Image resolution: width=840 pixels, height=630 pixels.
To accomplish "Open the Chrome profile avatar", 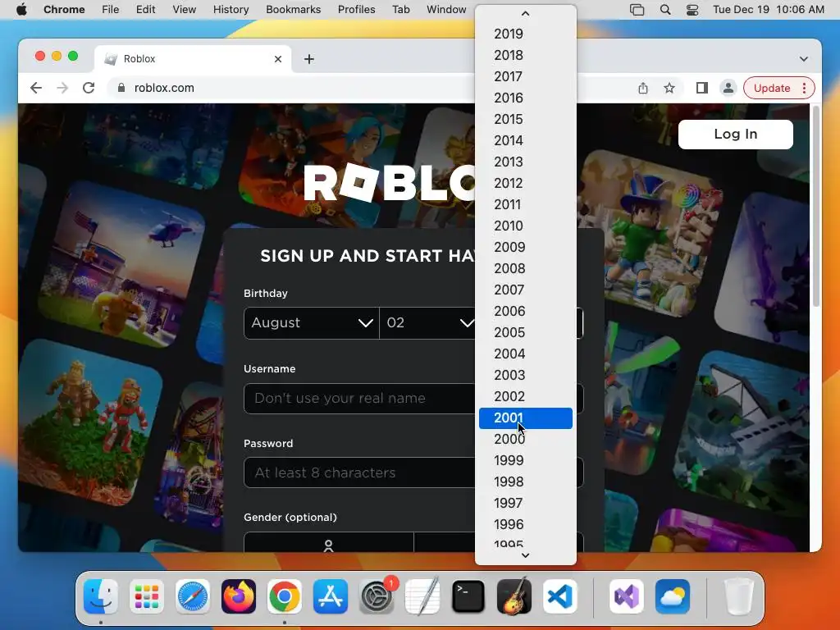I will tap(728, 88).
